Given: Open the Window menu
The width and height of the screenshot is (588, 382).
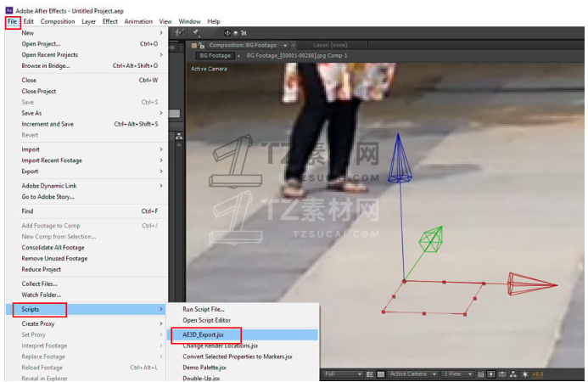Looking at the screenshot, I should click(189, 22).
